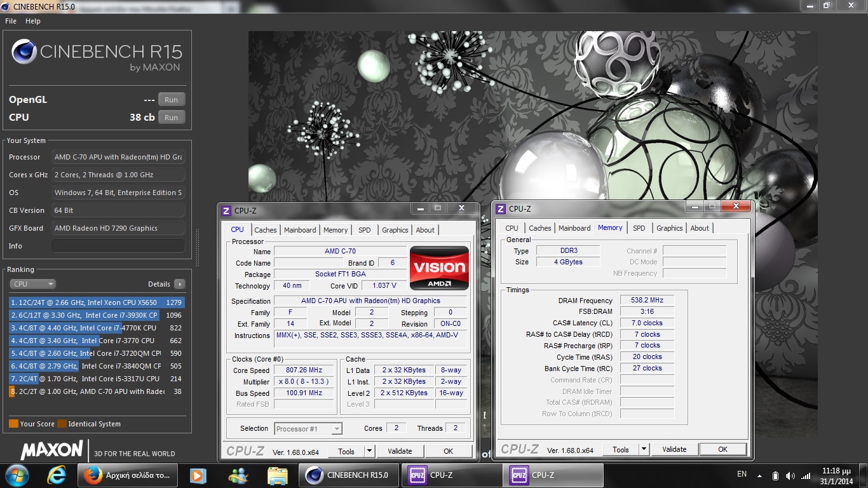The height and width of the screenshot is (488, 868).
Task: Select the AMD C-70 APU ranking row
Action: [97, 391]
